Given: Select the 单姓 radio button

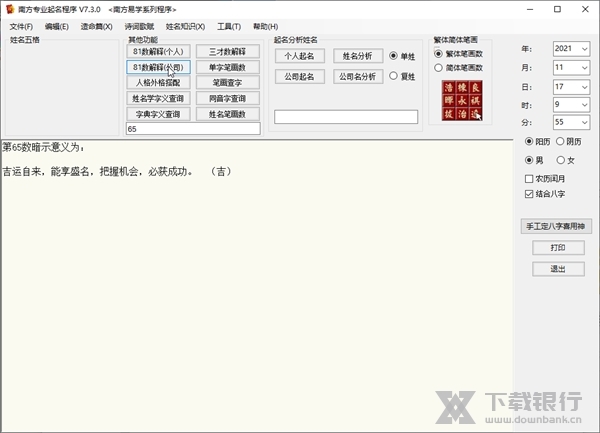Looking at the screenshot, I should (393, 56).
